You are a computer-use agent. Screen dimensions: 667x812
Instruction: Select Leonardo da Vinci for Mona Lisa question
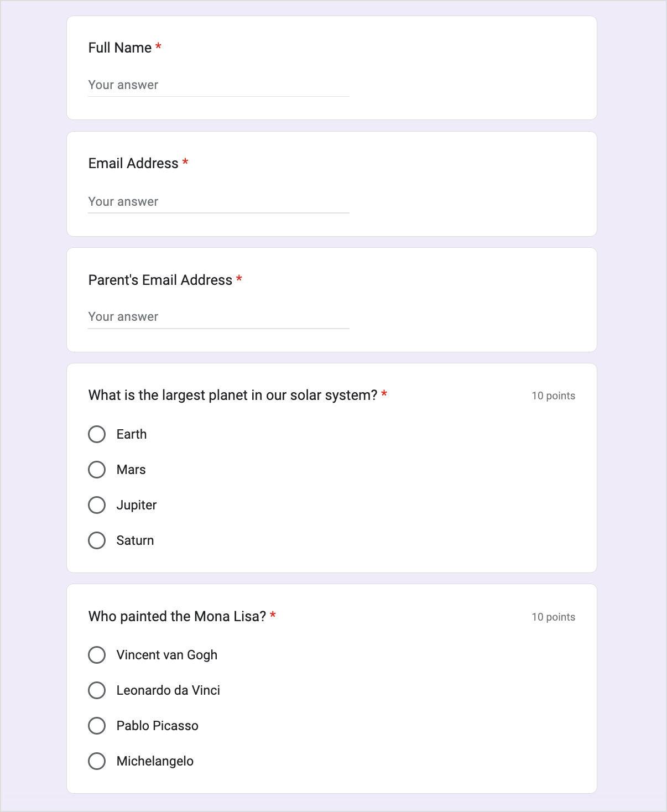97,690
